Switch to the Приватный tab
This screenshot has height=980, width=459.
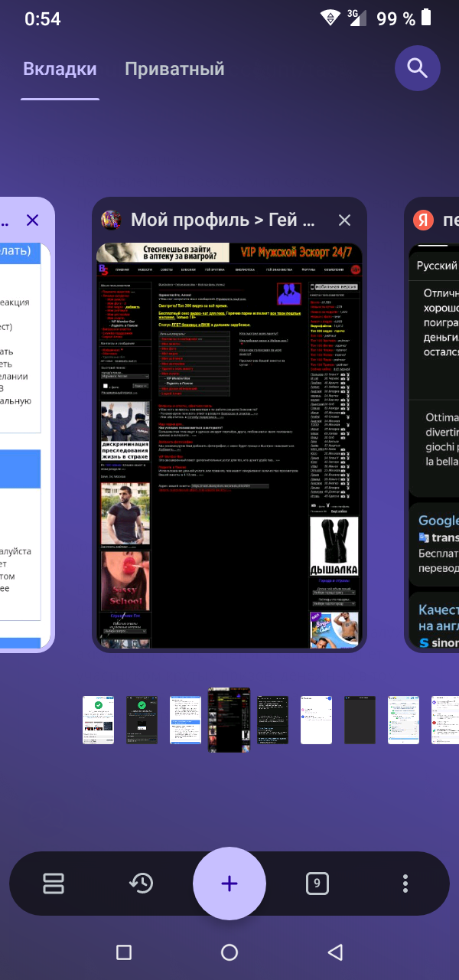tap(174, 69)
